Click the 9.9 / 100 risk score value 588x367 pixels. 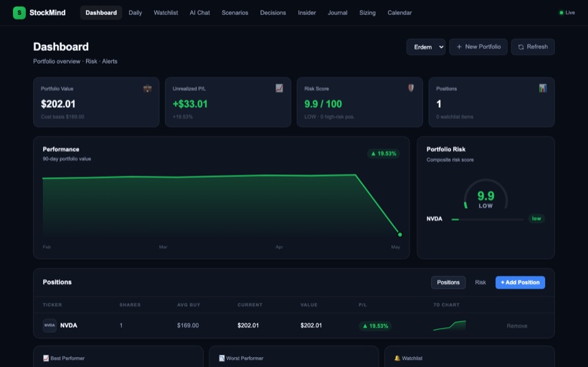click(x=323, y=104)
